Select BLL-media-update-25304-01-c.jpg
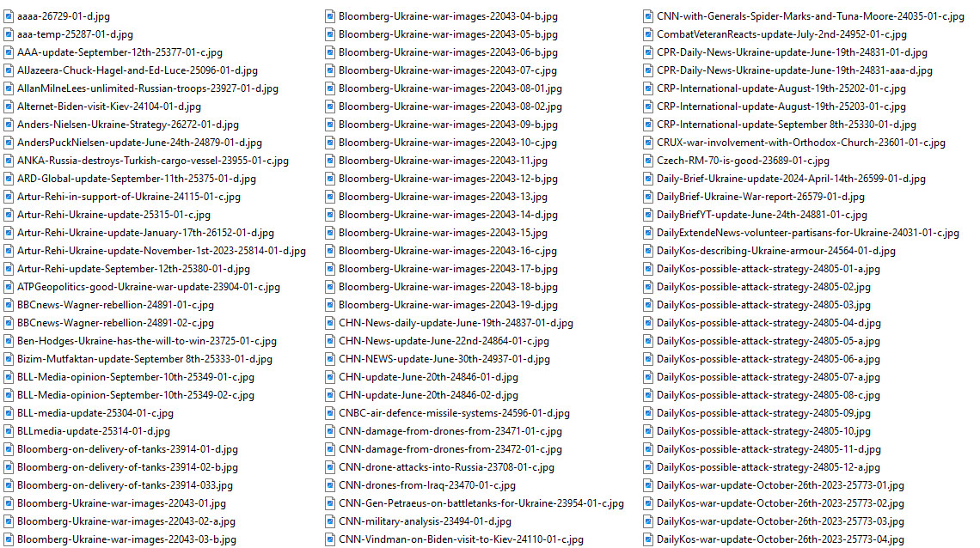This screenshot has width=980, height=548. (95, 413)
